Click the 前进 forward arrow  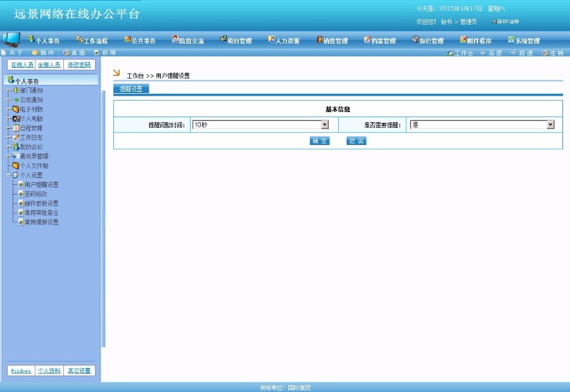(513, 53)
